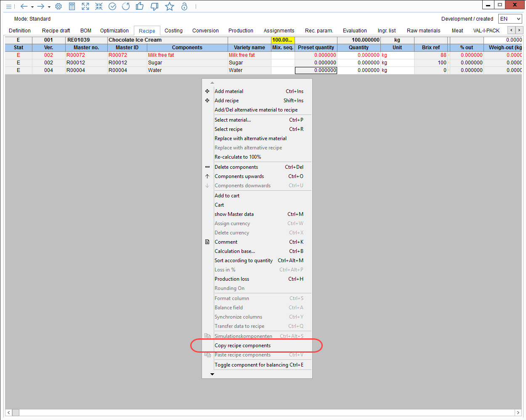Open the Production tab
This screenshot has width=526, height=420.
tap(241, 31)
